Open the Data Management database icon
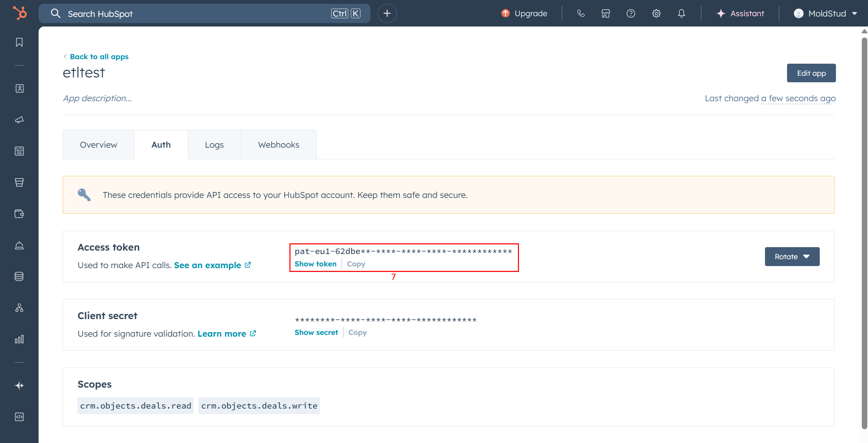Image resolution: width=868 pixels, height=443 pixels. click(19, 276)
